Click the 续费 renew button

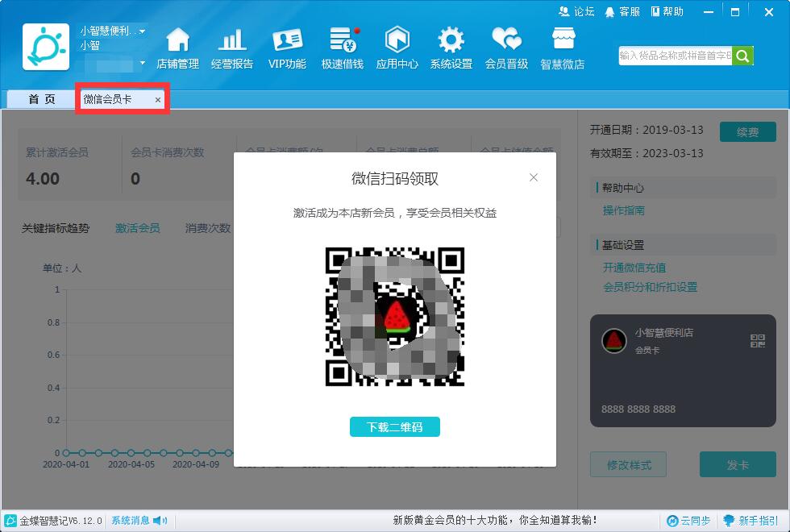(x=748, y=132)
